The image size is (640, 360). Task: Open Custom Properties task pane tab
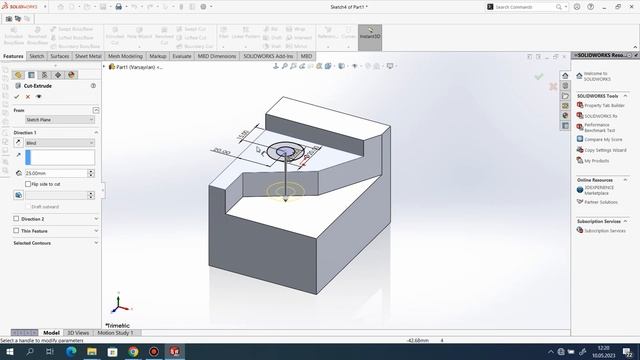pyautogui.click(x=565, y=125)
